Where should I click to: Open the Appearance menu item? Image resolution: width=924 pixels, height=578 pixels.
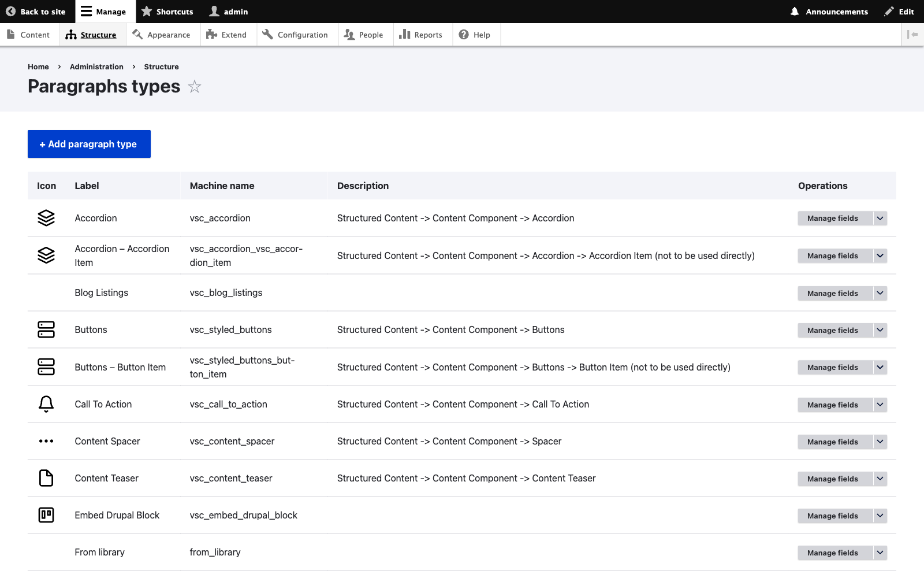161,35
